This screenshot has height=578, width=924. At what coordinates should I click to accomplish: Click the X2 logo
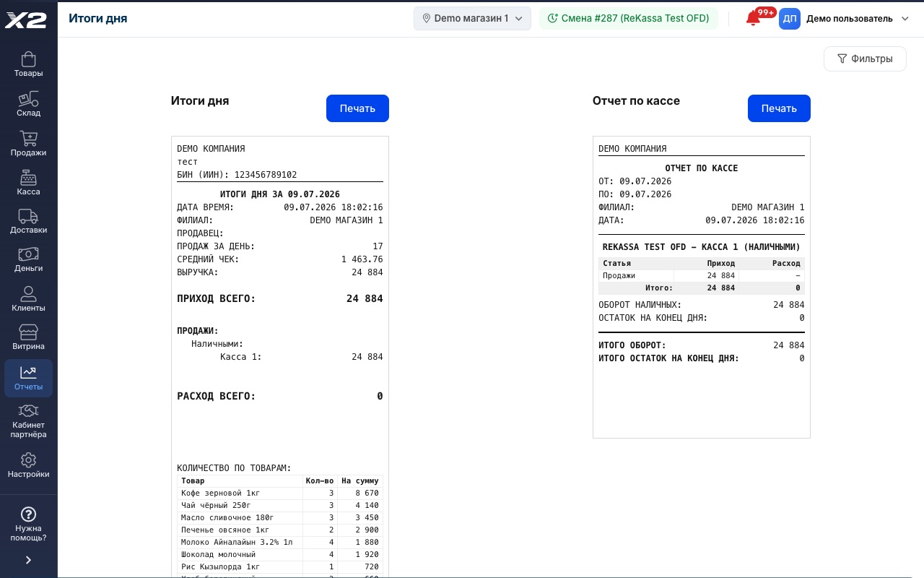[26, 20]
